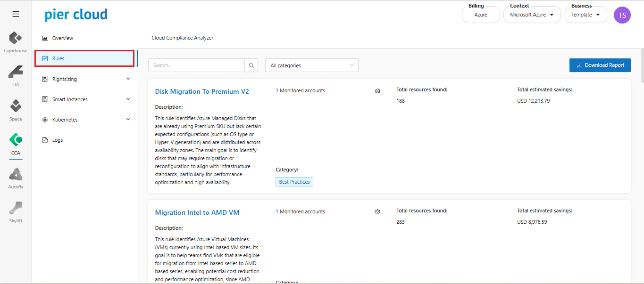Select the CCA module icon
Viewport: 644px width, 284px height.
(x=16, y=140)
